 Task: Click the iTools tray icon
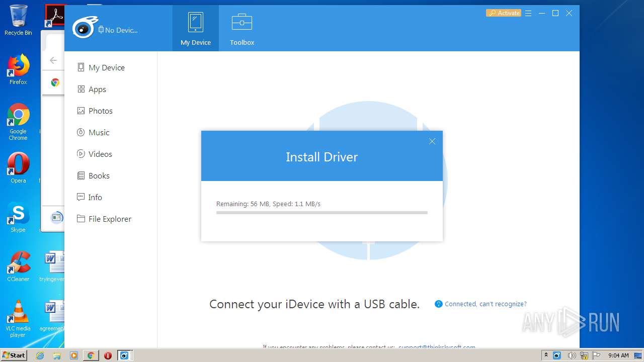pos(557,355)
